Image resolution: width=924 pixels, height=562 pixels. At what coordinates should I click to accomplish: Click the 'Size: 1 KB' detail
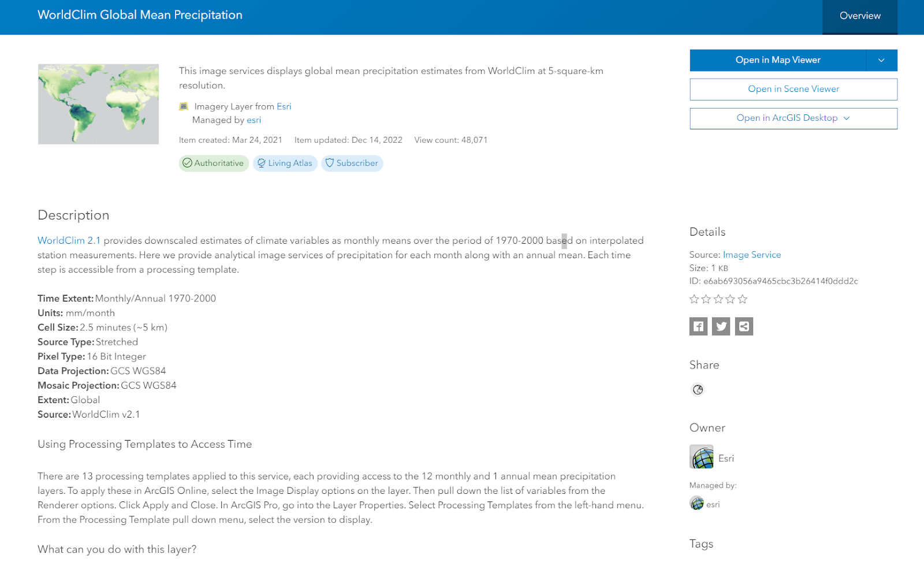click(x=709, y=268)
